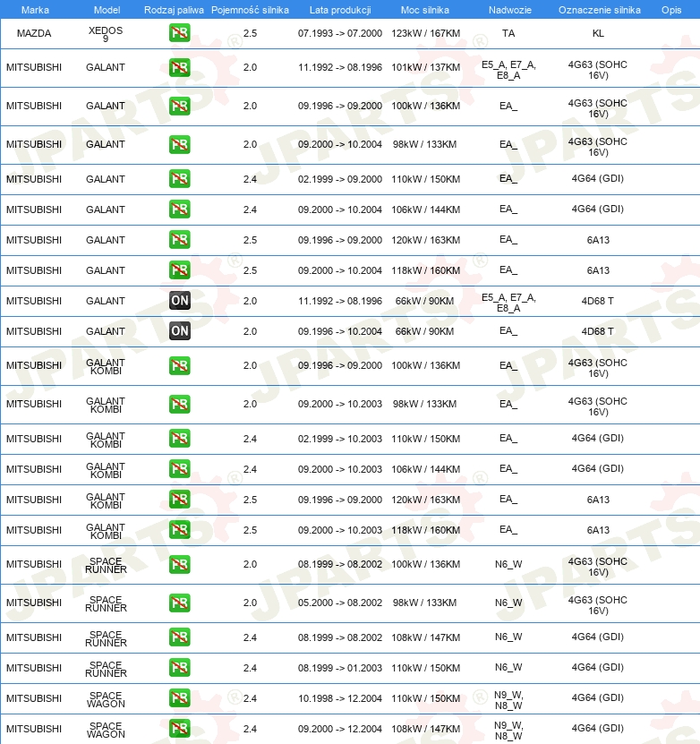Click 09.2000 -> 10.2003 dates for Kombi 98kW
Viewport: 700px width, 744px height.
tap(340, 405)
